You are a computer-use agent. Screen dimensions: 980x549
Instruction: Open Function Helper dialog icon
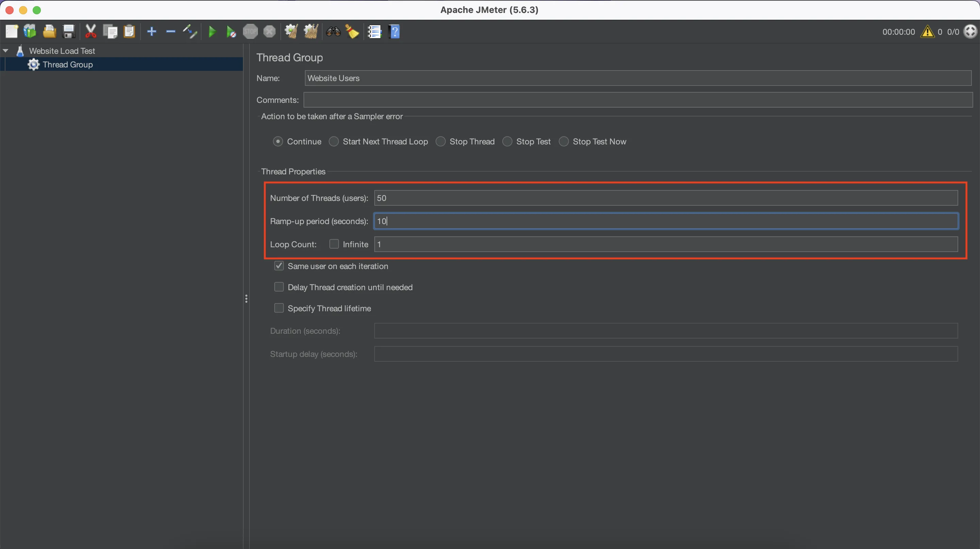coord(375,32)
